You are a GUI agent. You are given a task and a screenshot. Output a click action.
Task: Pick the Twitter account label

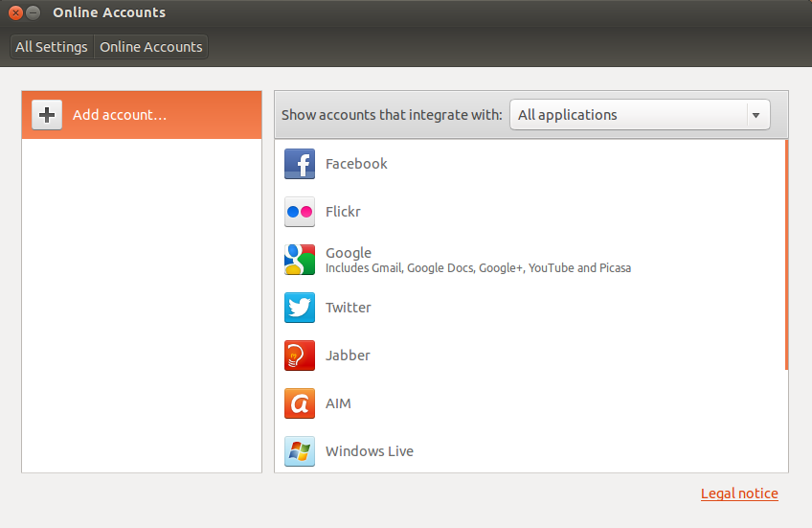tap(348, 308)
